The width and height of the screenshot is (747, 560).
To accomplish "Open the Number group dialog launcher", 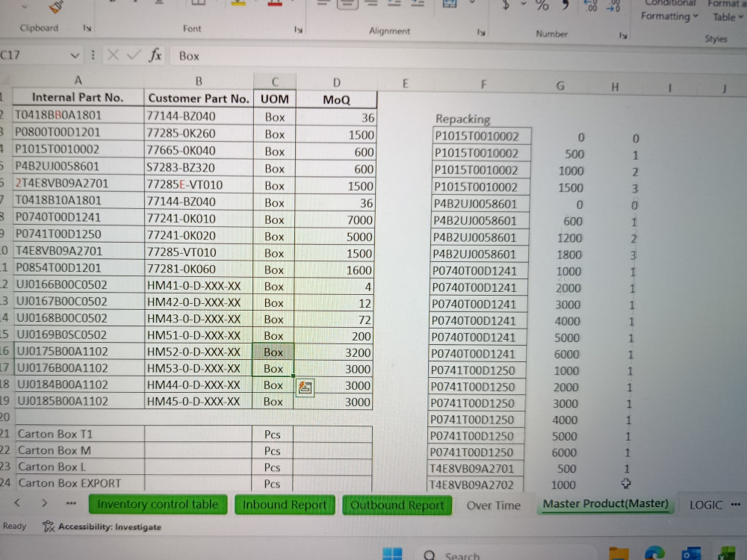I will (x=623, y=35).
